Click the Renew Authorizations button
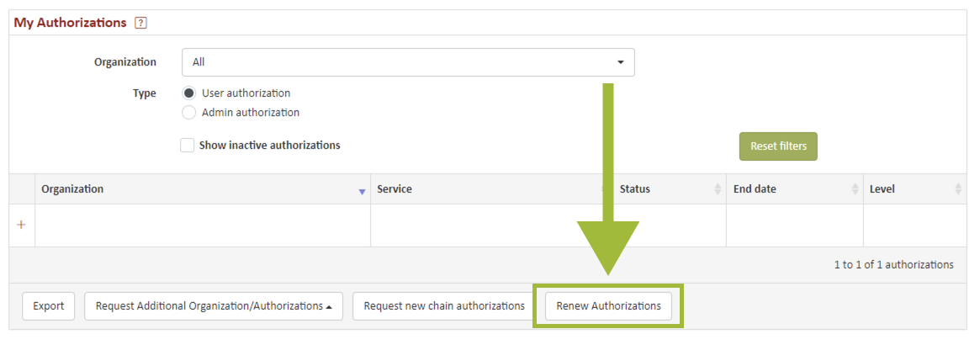This screenshot has width=980, height=345. pos(608,306)
